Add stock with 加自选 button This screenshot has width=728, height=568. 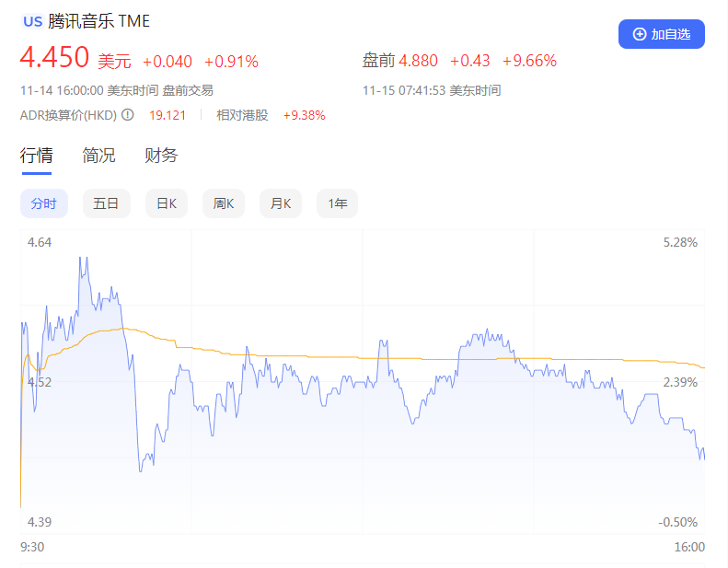tap(661, 34)
